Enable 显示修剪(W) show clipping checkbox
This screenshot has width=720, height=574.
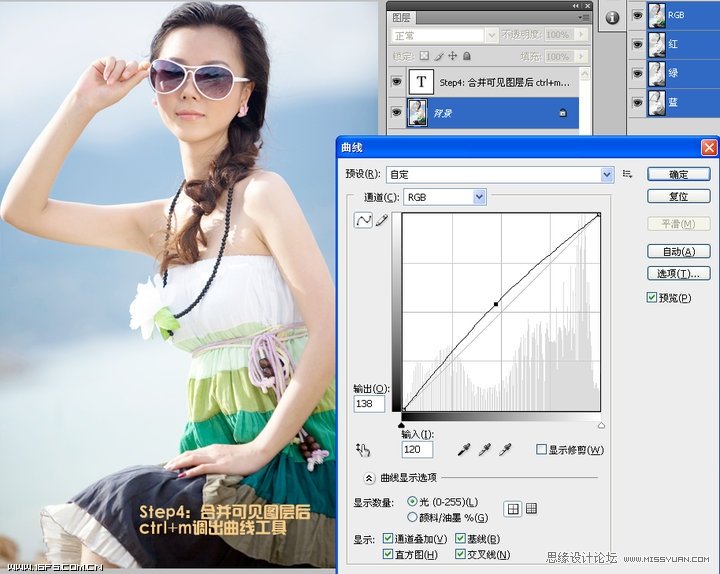point(541,449)
